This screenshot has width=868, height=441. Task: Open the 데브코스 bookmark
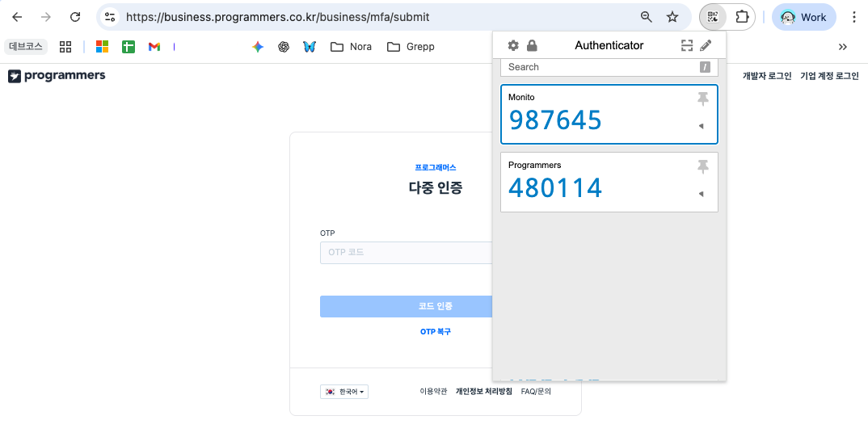click(x=26, y=47)
